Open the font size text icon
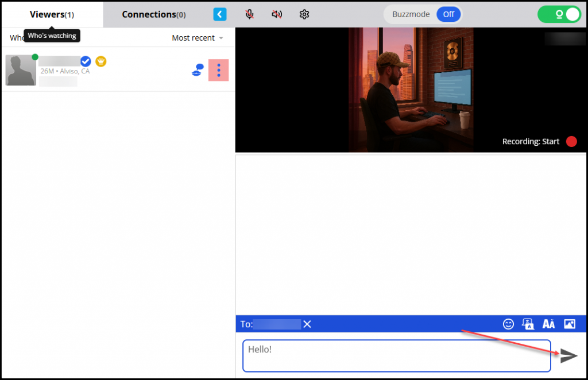The image size is (588, 380). point(548,324)
